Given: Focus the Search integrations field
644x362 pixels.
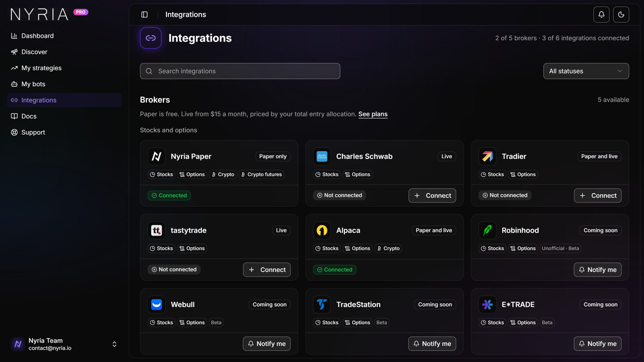Looking at the screenshot, I should pyautogui.click(x=240, y=71).
